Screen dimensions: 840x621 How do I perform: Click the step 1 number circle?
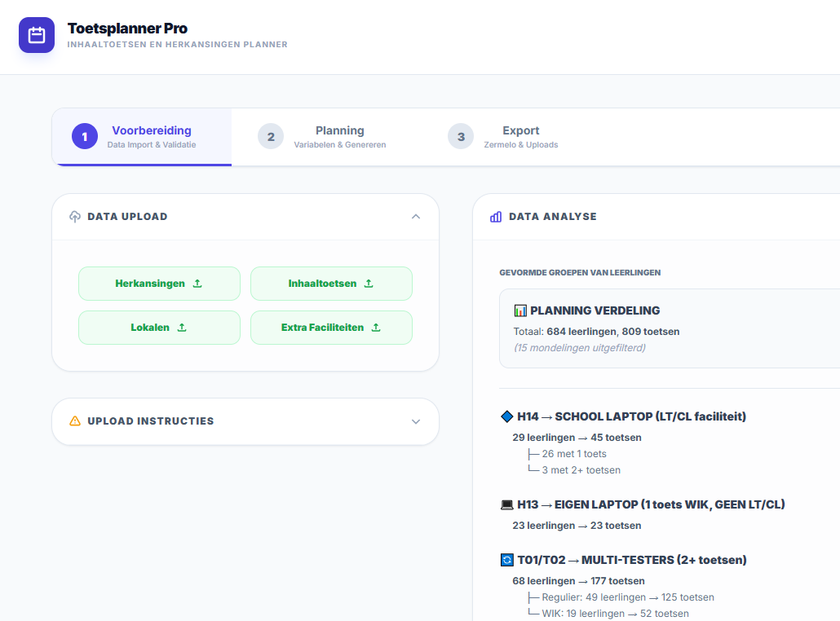85,136
